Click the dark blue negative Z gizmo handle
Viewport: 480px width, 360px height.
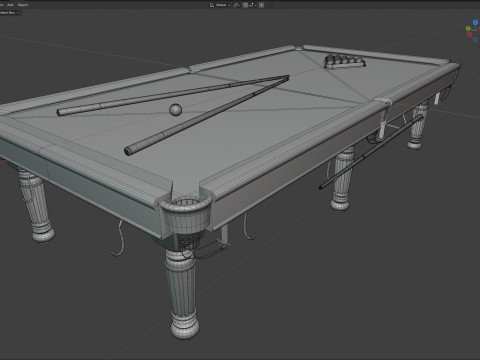[475, 39]
